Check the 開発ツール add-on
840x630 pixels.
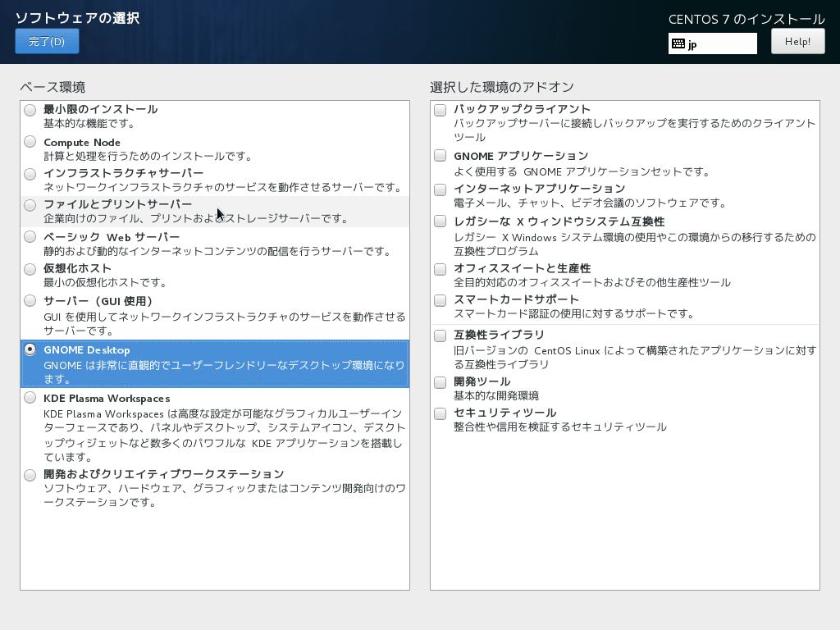tap(440, 381)
